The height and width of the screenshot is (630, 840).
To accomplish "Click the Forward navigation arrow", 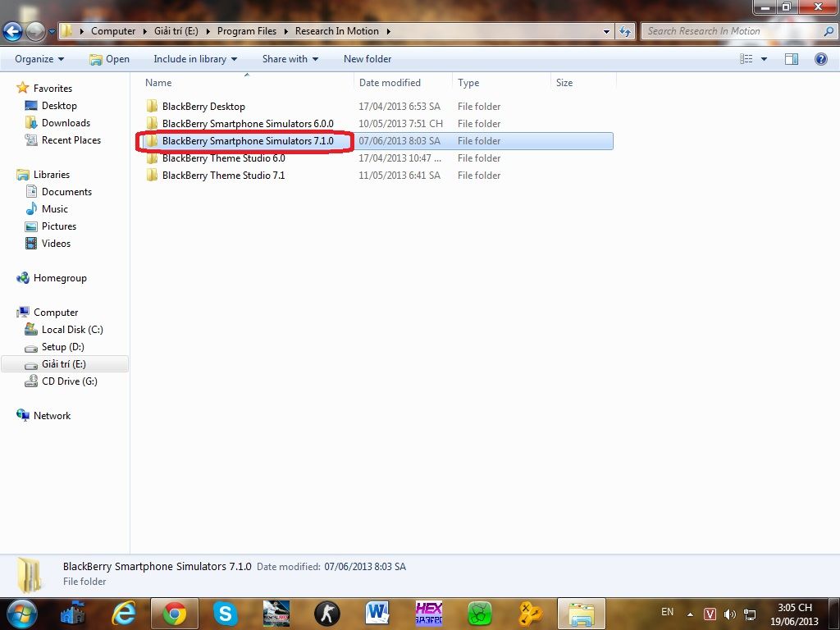I will [35, 31].
